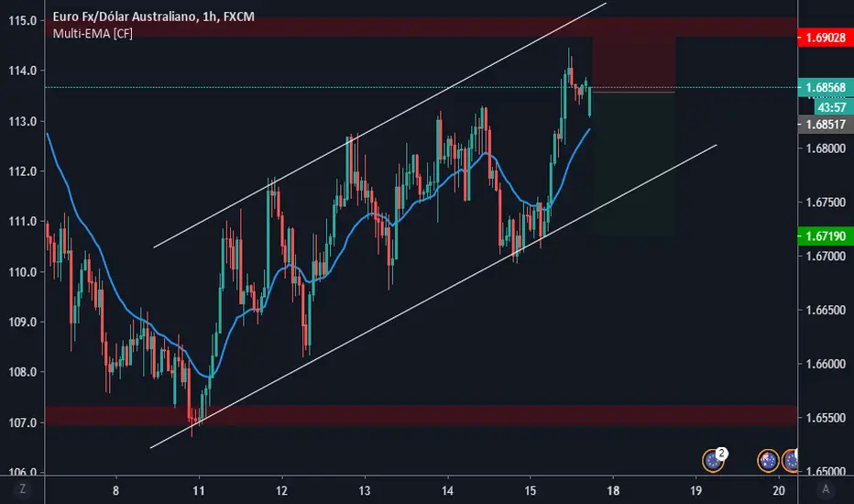
Task: Click the 114.0 label on left scale
Action: pyautogui.click(x=23, y=71)
